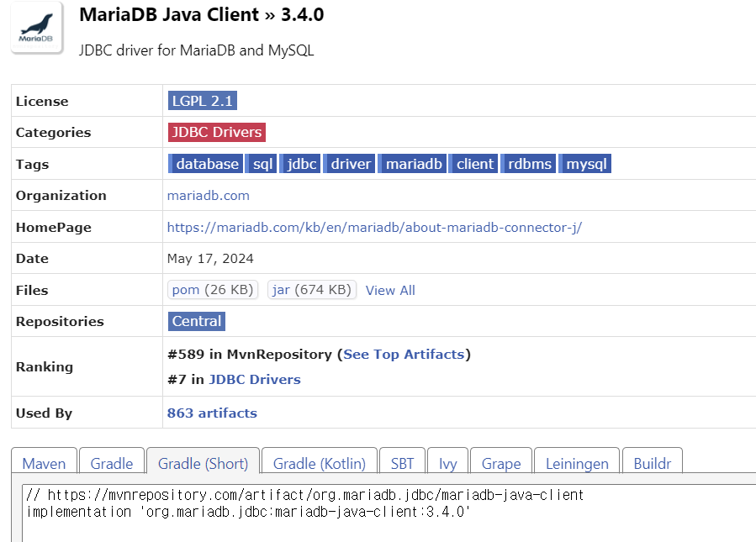Switch to the SBT tab
The image size is (756, 542).
pos(402,461)
